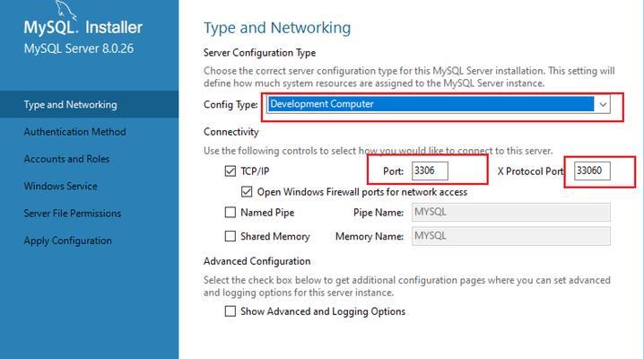Click the MySQL dolphin logo icon

pos(65,9)
